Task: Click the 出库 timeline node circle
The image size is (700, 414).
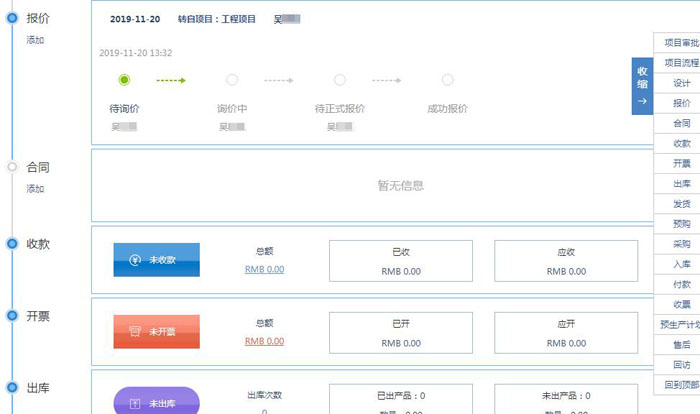Action: 12,387
